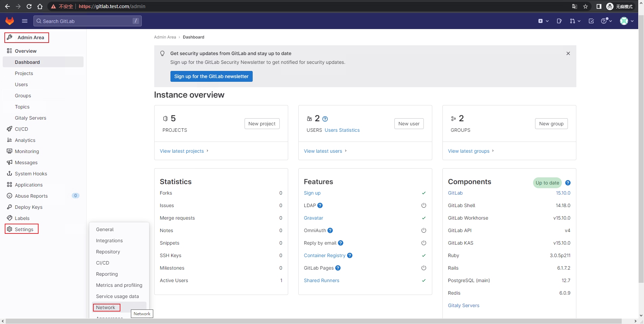
Task: Click the Admin Area wrench icon
Action: click(10, 37)
